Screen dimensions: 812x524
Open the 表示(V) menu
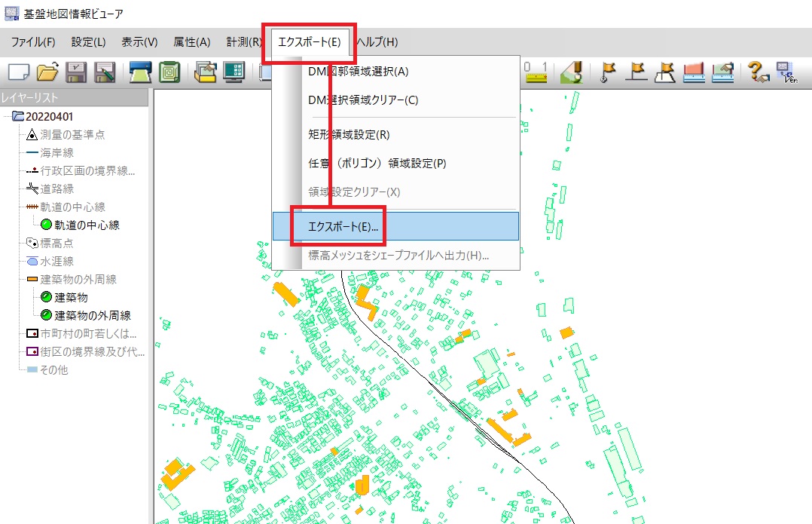click(x=139, y=42)
